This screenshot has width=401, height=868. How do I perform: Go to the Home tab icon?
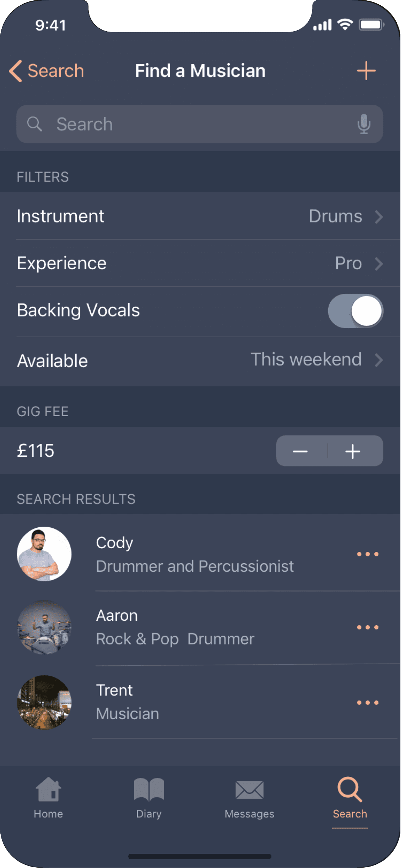pos(48,789)
